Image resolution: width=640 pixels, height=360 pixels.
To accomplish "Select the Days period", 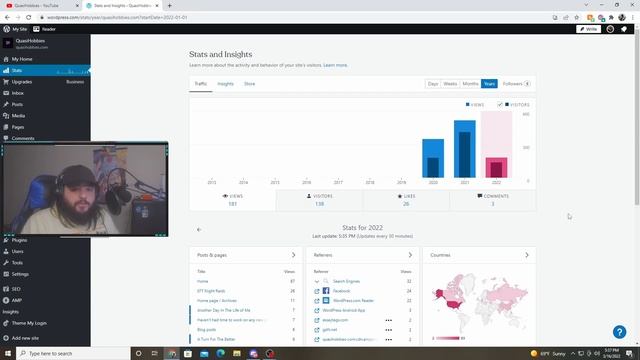I will pyautogui.click(x=433, y=84).
